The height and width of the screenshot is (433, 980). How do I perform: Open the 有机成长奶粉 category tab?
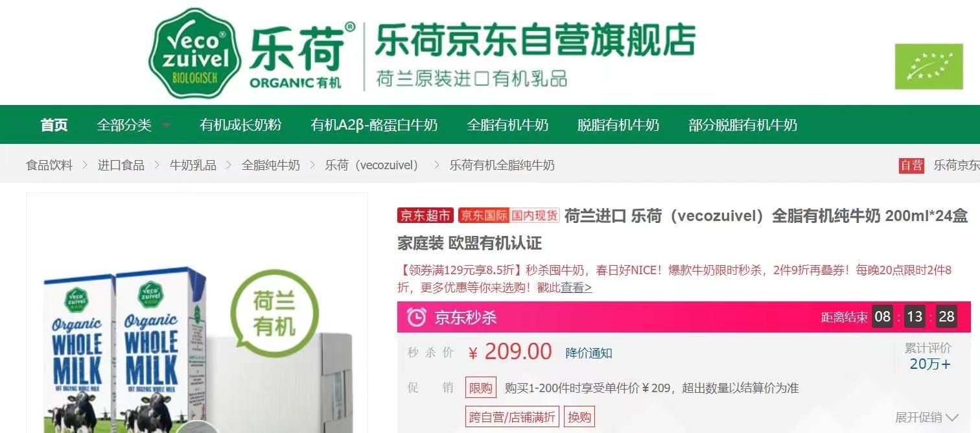tap(240, 125)
